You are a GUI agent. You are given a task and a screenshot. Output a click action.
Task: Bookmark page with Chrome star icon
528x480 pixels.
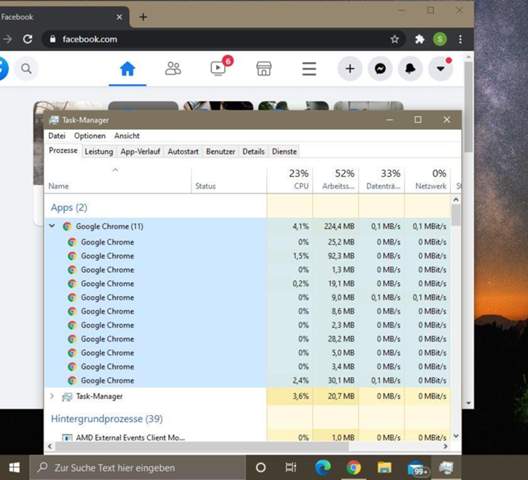[395, 39]
